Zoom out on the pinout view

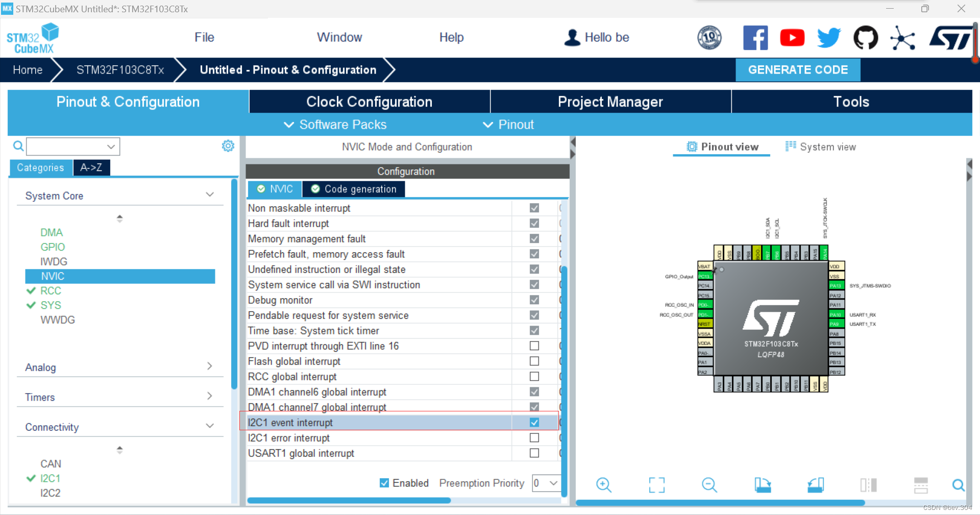point(709,485)
